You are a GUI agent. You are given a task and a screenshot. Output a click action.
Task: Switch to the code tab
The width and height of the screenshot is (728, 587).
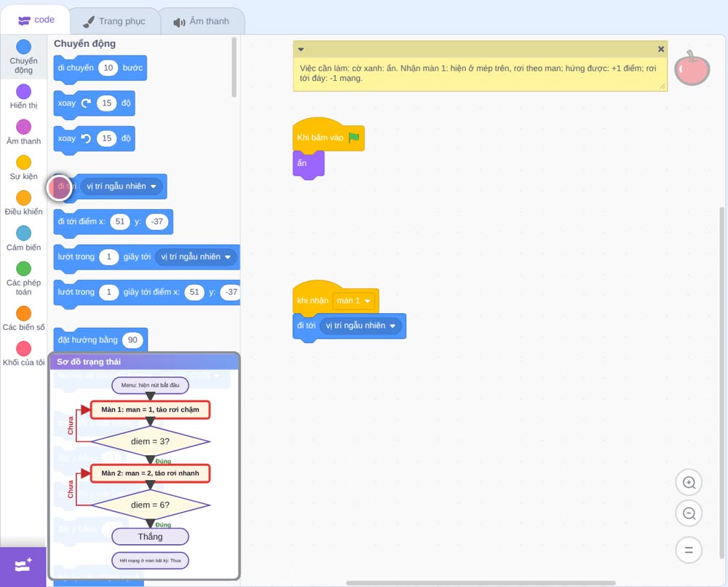pos(36,20)
